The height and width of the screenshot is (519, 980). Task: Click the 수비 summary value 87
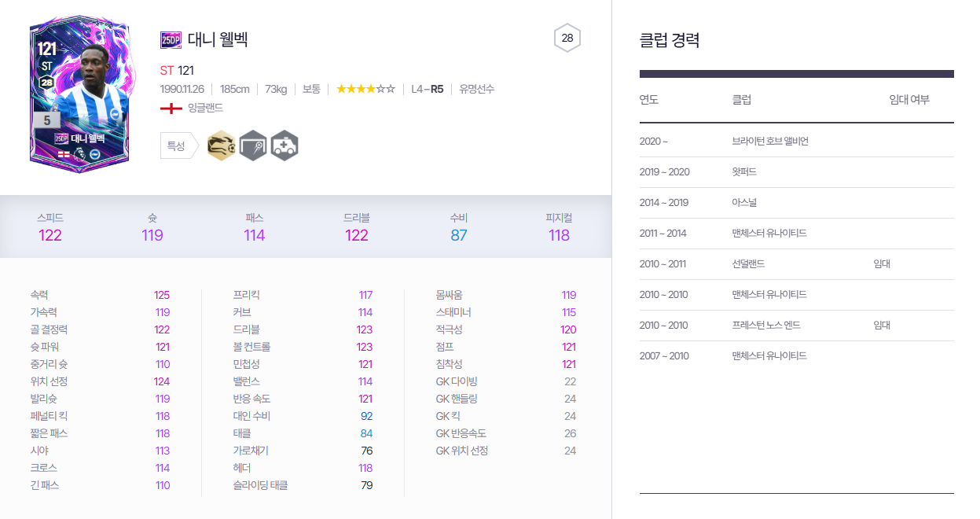click(458, 235)
